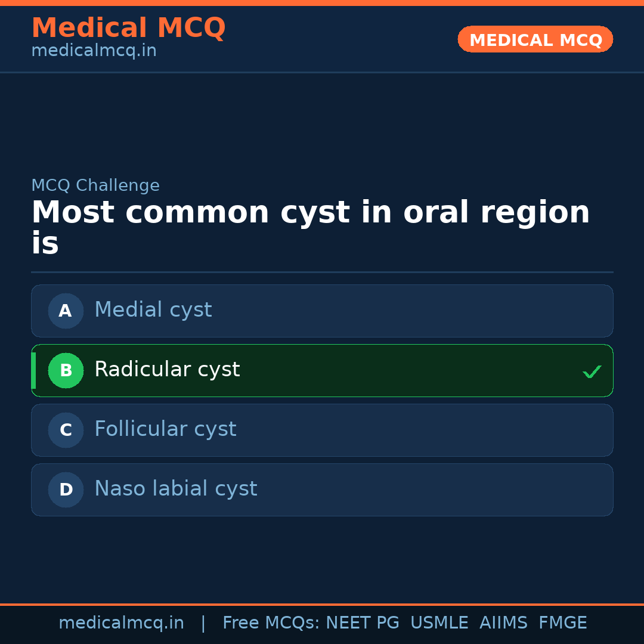
Task: Choose the "Radicular cyst" answer text
Action: [x=167, y=370]
